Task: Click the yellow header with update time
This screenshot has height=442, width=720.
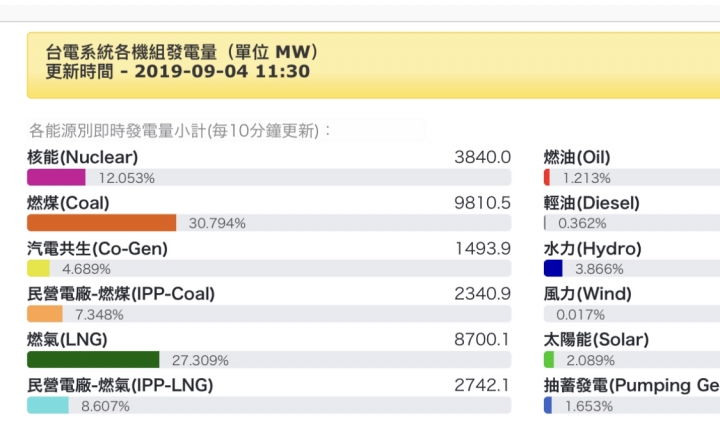Action: pyautogui.click(x=373, y=65)
